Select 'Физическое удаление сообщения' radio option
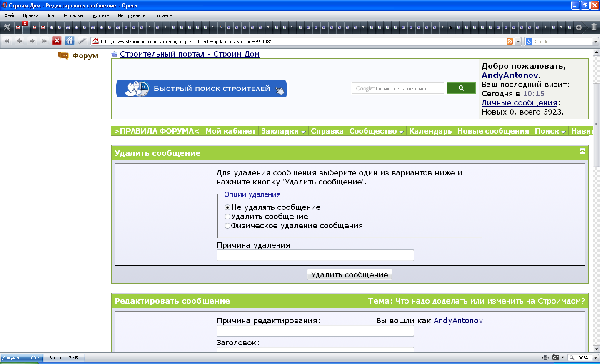Screen dimensions: 600x364 point(227,226)
